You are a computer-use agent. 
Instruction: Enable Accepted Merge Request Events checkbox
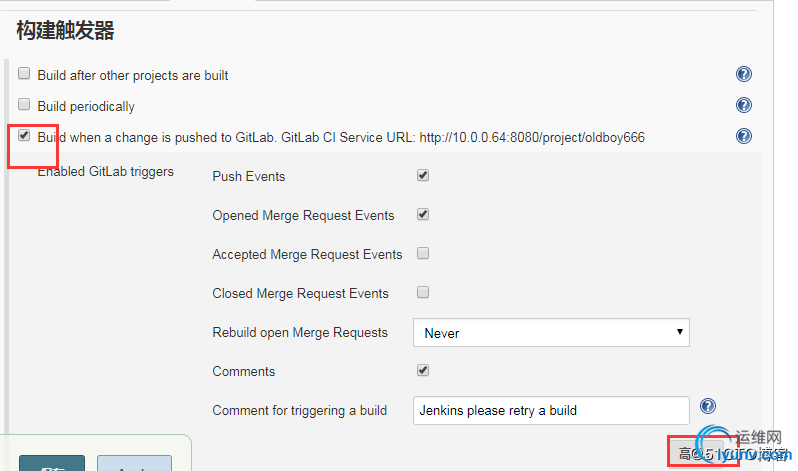tap(423, 254)
